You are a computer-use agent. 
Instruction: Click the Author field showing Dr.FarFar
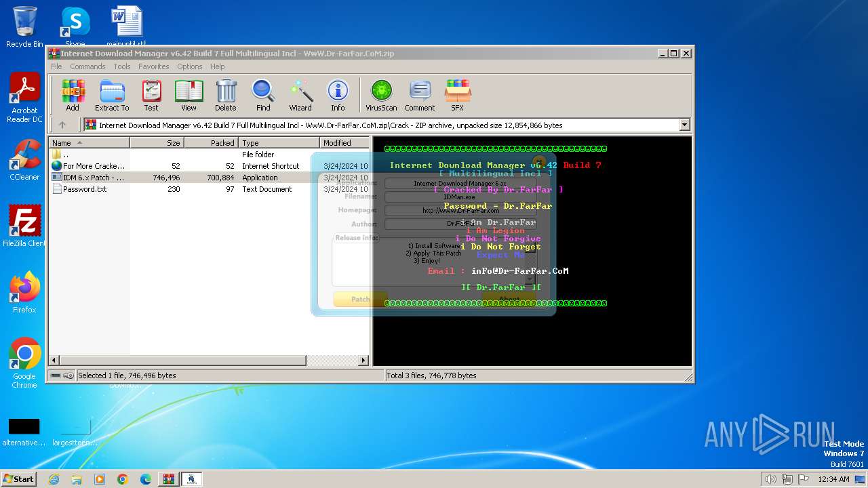460,224
